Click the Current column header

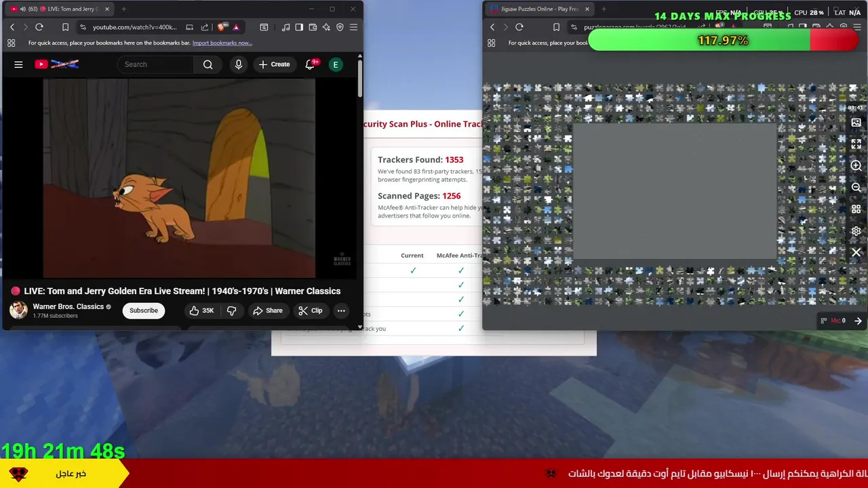click(x=412, y=256)
